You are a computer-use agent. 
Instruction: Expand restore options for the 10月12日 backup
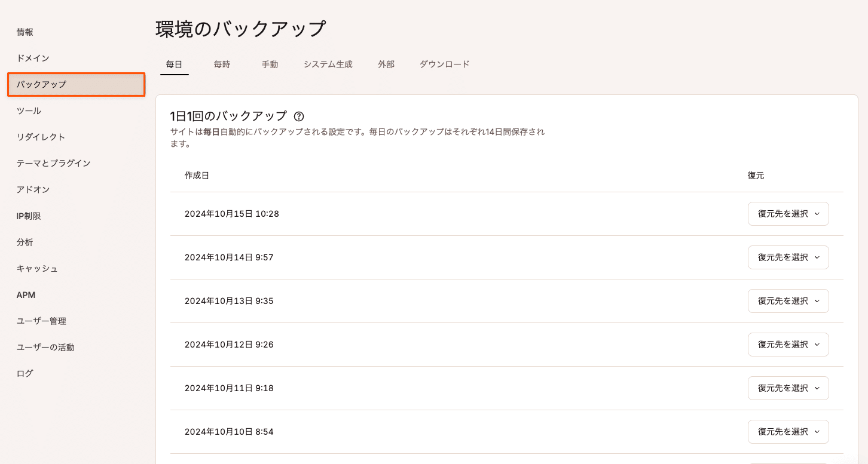click(788, 344)
